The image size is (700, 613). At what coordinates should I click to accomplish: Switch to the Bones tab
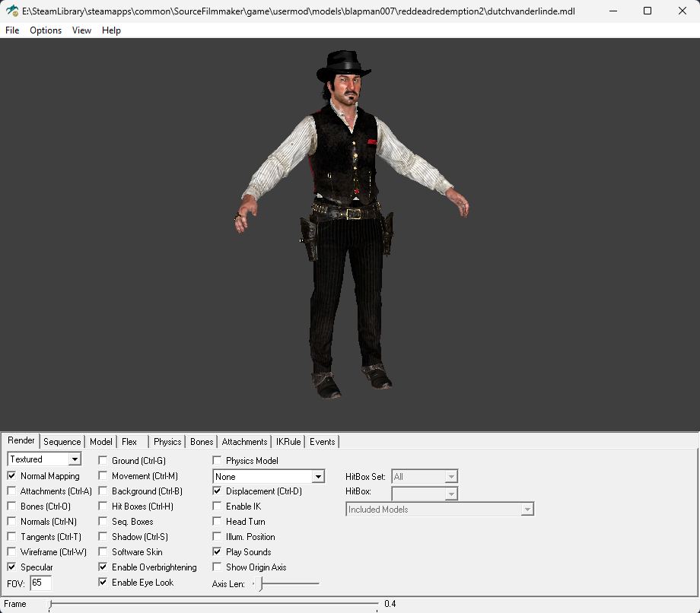(x=202, y=442)
